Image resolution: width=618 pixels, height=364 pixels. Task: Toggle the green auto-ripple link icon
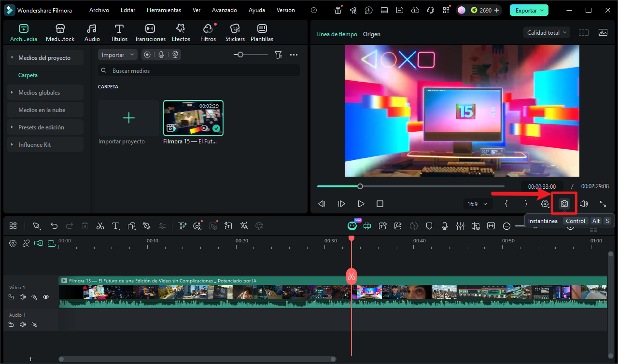(39, 243)
